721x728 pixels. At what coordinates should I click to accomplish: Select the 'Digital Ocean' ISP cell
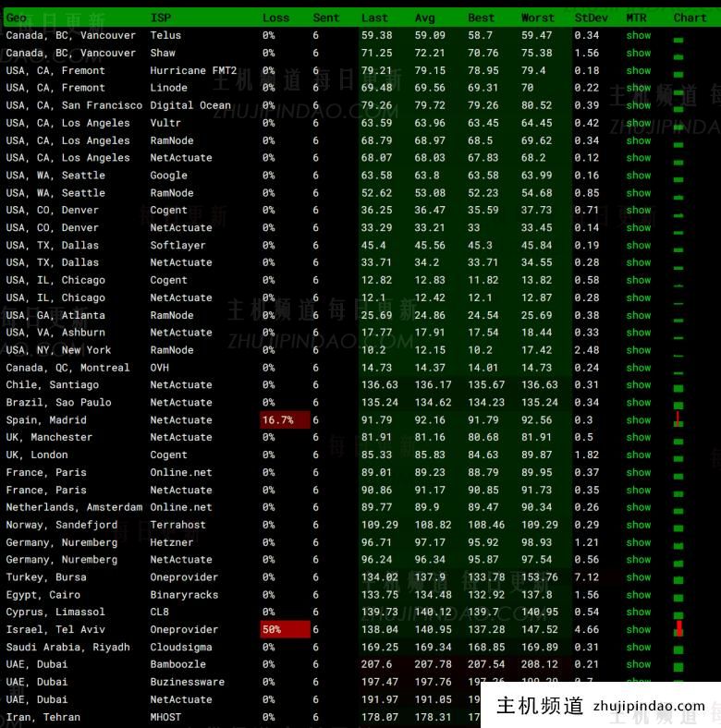tap(190, 106)
